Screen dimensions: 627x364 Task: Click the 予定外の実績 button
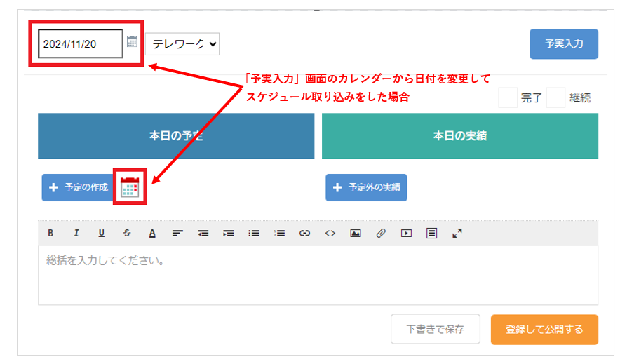click(366, 187)
